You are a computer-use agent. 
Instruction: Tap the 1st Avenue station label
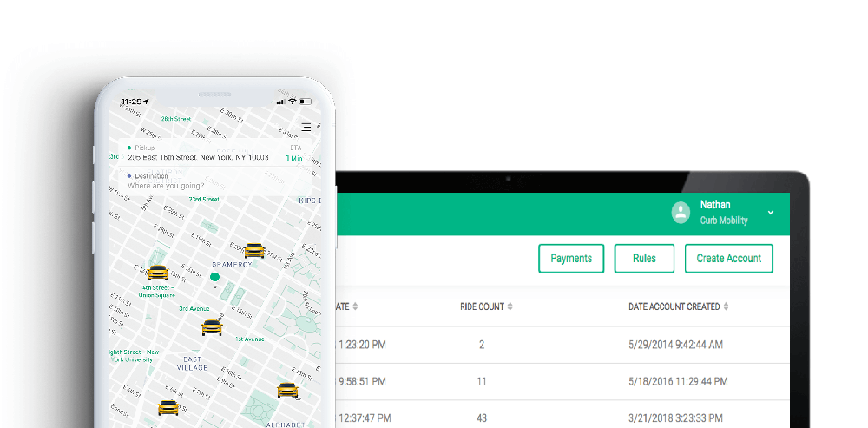[x=249, y=339]
